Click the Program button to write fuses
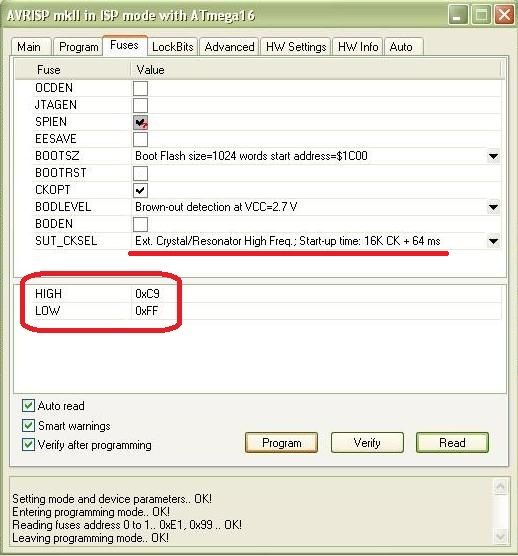This screenshot has width=518, height=556. pyautogui.click(x=282, y=443)
